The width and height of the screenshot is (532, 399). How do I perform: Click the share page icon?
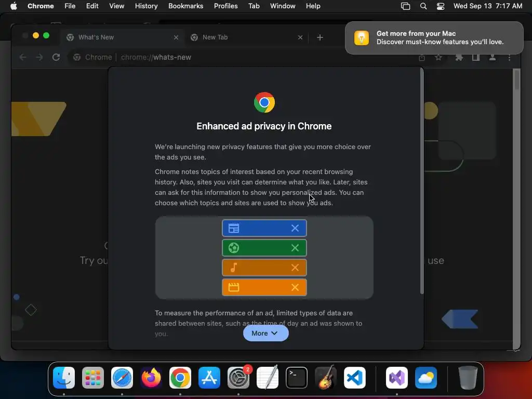pos(422,57)
